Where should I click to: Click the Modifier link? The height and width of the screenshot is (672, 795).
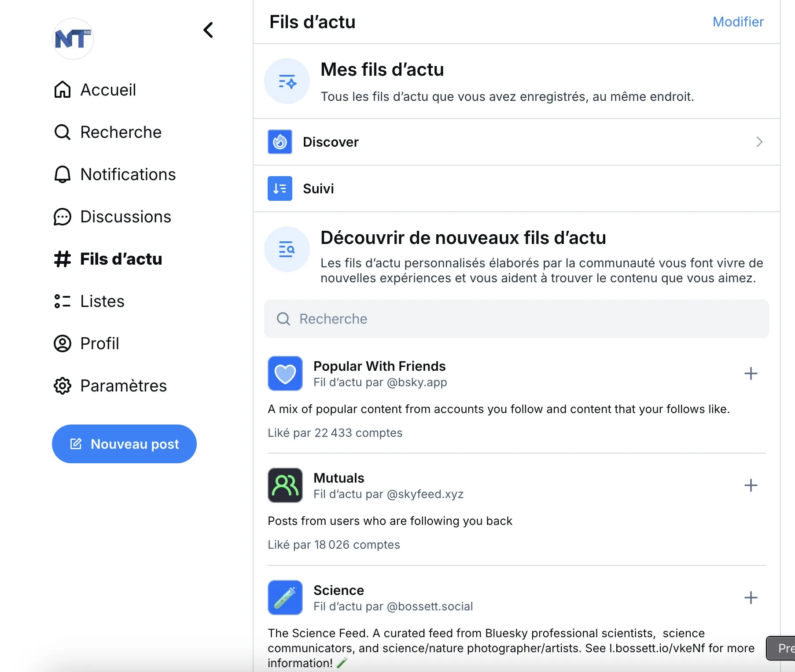[738, 22]
